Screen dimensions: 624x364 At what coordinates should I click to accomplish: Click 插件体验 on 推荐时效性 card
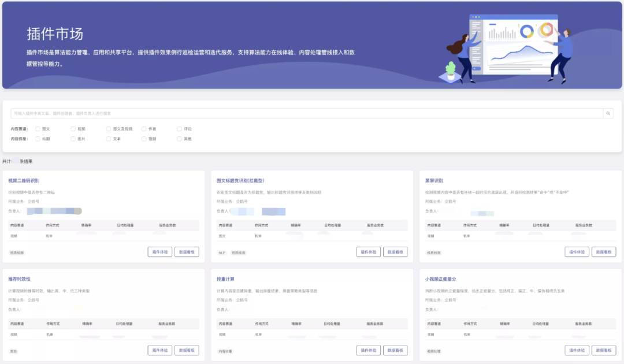[160, 351]
